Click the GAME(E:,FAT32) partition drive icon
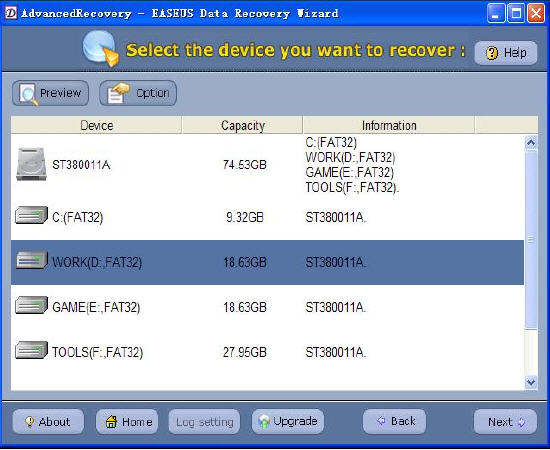Image resolution: width=550 pixels, height=450 pixels. (31, 305)
